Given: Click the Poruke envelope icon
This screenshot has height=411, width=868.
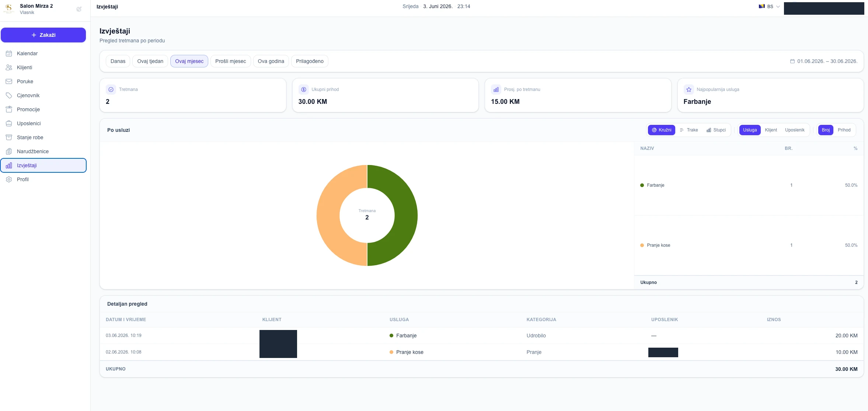Looking at the screenshot, I should [x=9, y=81].
